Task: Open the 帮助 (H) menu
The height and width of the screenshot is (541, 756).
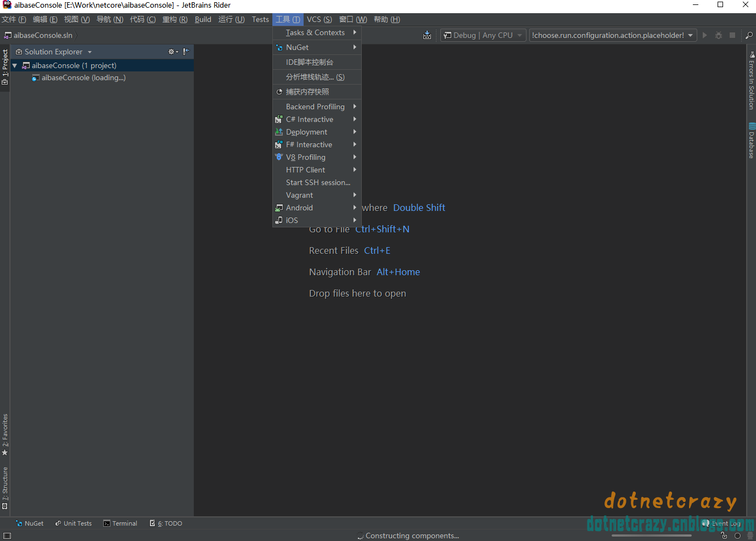Action: click(x=387, y=19)
